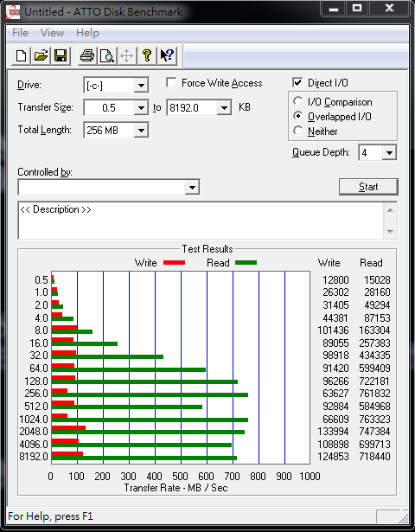Click the red Write legend swatch
415x532 pixels.
tap(175, 262)
